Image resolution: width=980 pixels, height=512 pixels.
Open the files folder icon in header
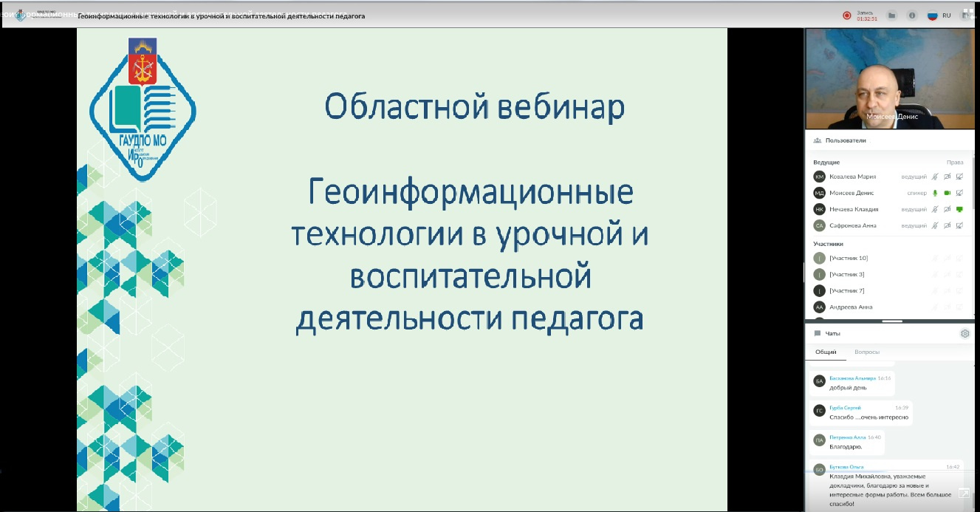(892, 16)
